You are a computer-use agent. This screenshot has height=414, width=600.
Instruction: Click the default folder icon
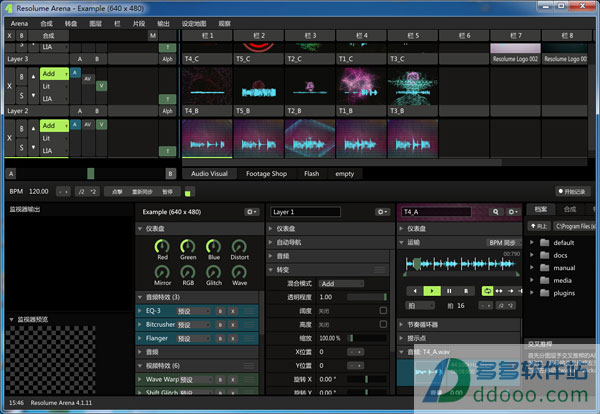(545, 243)
